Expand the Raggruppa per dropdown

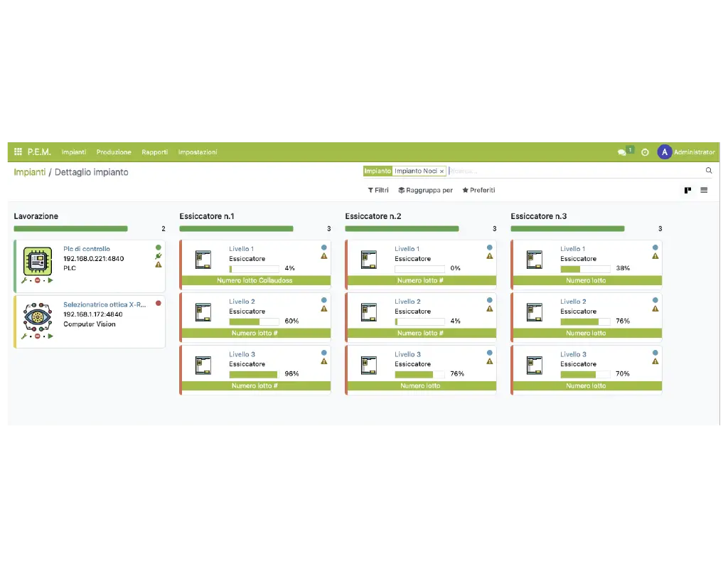(425, 190)
